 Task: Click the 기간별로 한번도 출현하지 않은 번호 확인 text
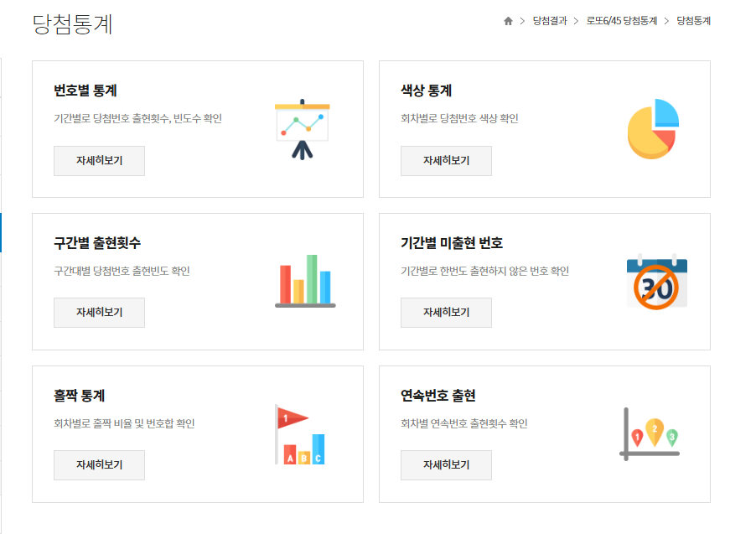[485, 271]
